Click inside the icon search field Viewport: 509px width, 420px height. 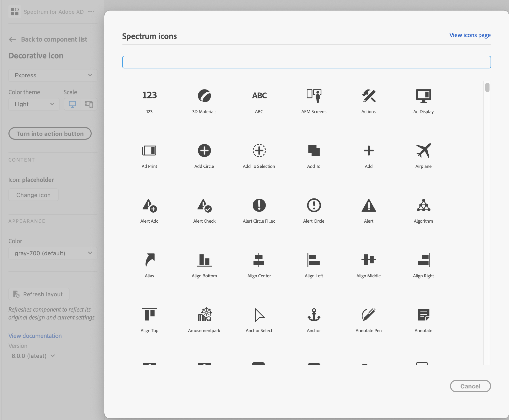306,62
